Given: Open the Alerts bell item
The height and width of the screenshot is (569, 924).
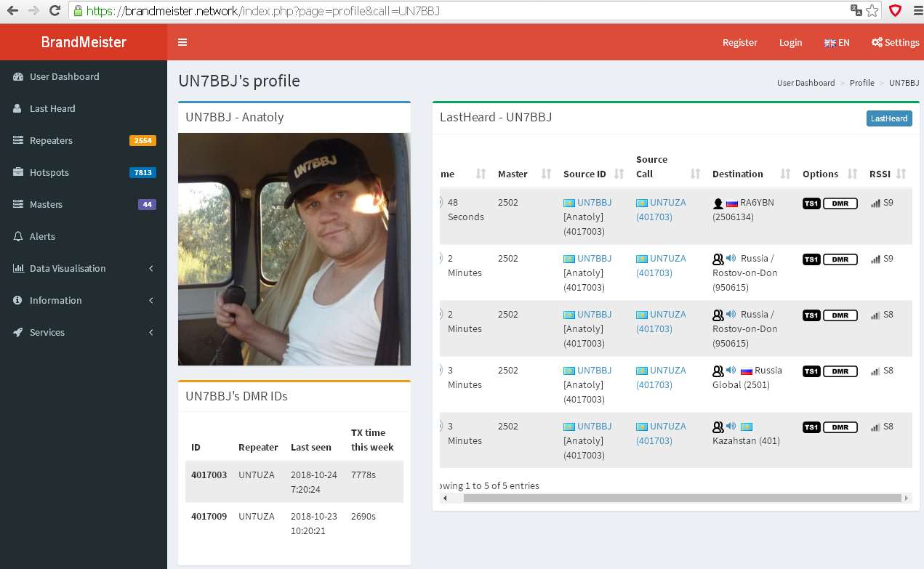Looking at the screenshot, I should pos(42,236).
